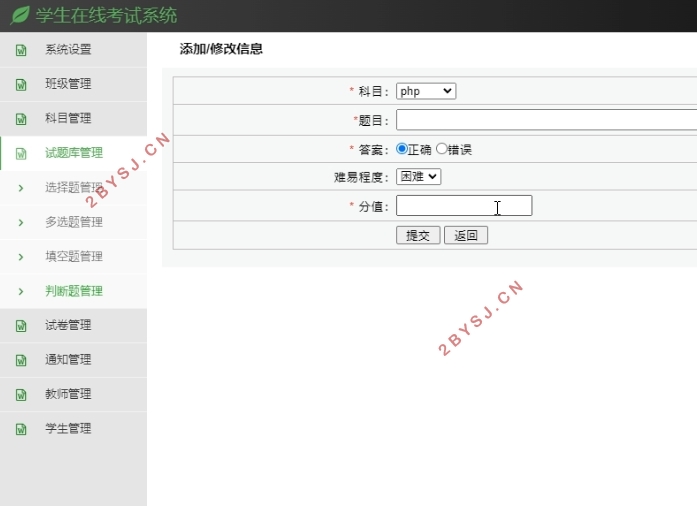Select the 错误 answer radio button
The image size is (697, 506).
pos(441,149)
